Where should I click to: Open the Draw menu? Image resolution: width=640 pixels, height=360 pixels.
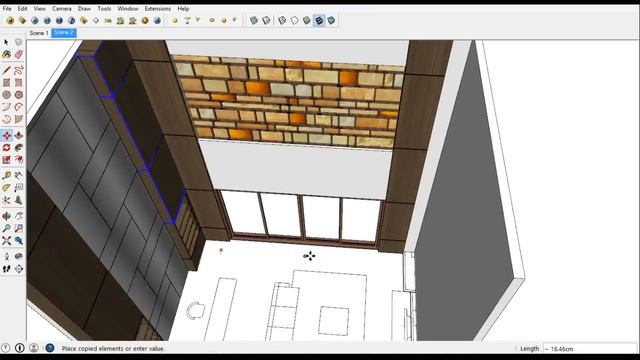click(84, 8)
